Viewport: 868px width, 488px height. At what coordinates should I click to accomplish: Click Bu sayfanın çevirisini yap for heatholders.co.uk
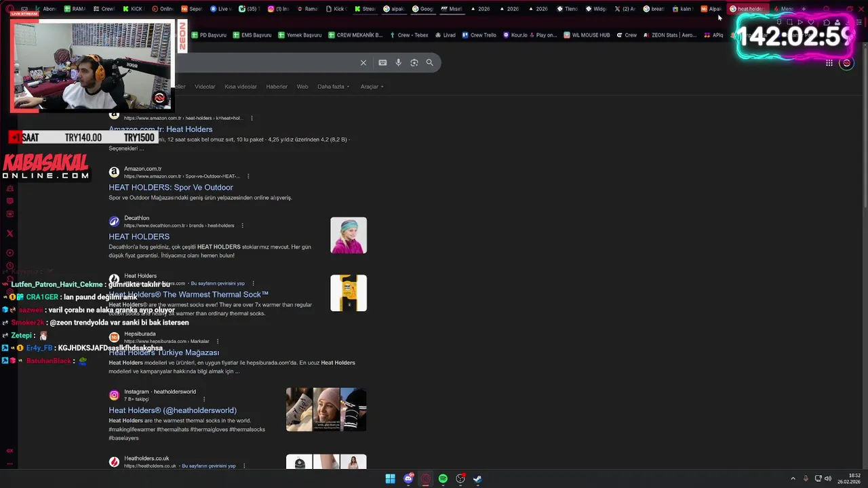(x=209, y=466)
